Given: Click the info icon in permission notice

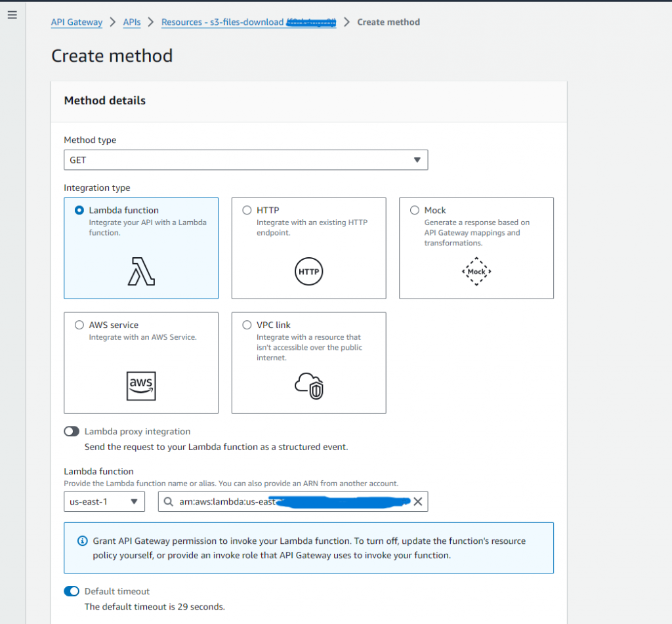Looking at the screenshot, I should point(82,541).
